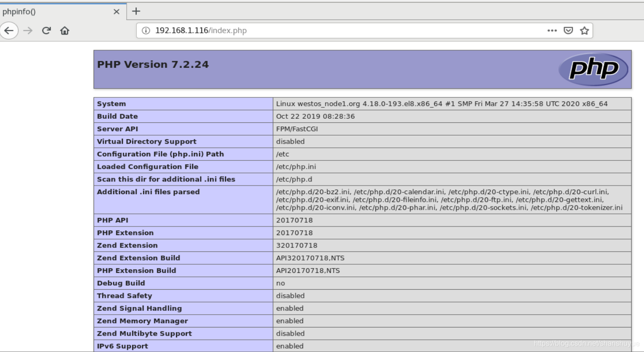This screenshot has height=352, width=644.
Task: Select the phpinfo() tab
Action: click(62, 11)
